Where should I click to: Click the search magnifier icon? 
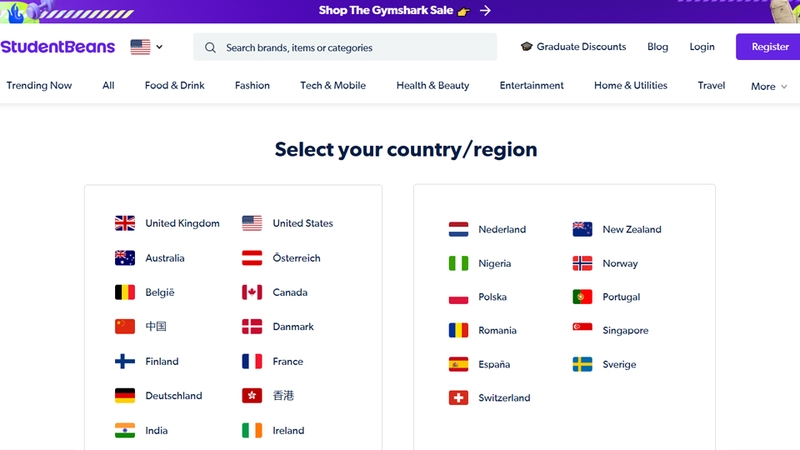click(210, 47)
